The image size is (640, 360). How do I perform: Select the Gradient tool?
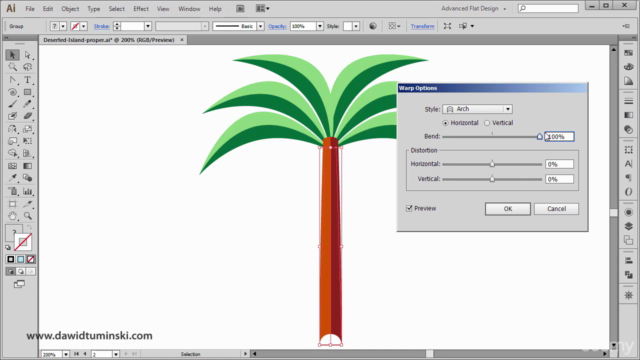coord(27,166)
